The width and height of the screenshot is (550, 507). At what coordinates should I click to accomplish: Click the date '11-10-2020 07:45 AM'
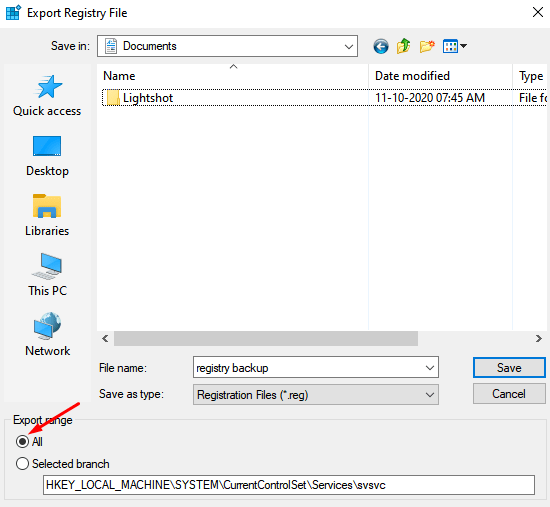click(430, 98)
